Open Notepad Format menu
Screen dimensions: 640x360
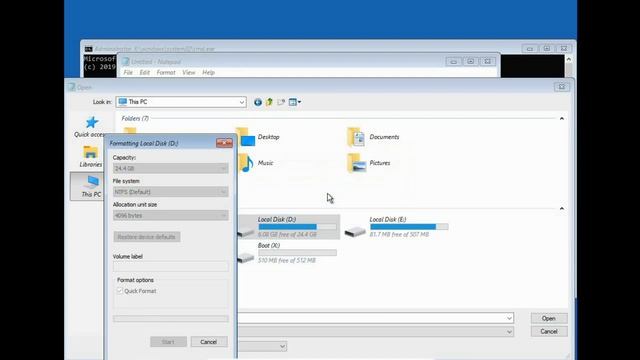[x=166, y=72]
